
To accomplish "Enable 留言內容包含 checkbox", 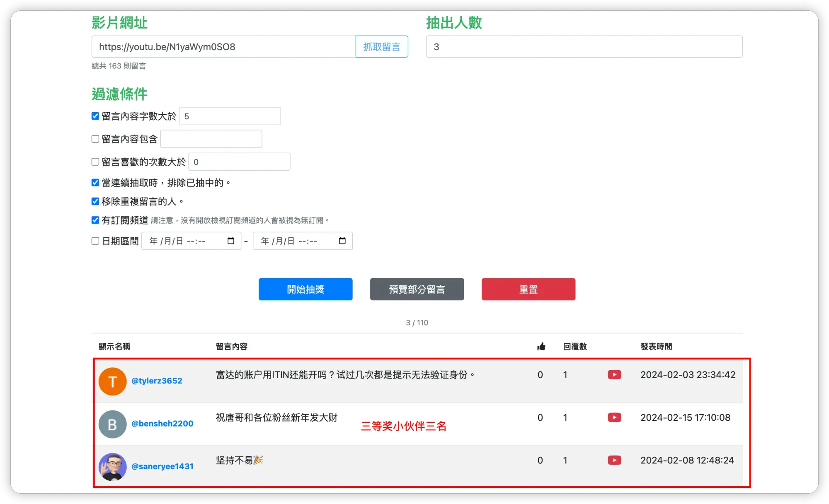I will point(95,139).
